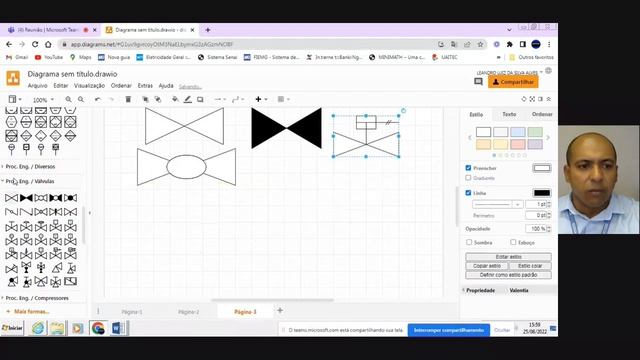Open the 100% zoom level dropdown
The width and height of the screenshot is (640, 360).
[x=43, y=100]
